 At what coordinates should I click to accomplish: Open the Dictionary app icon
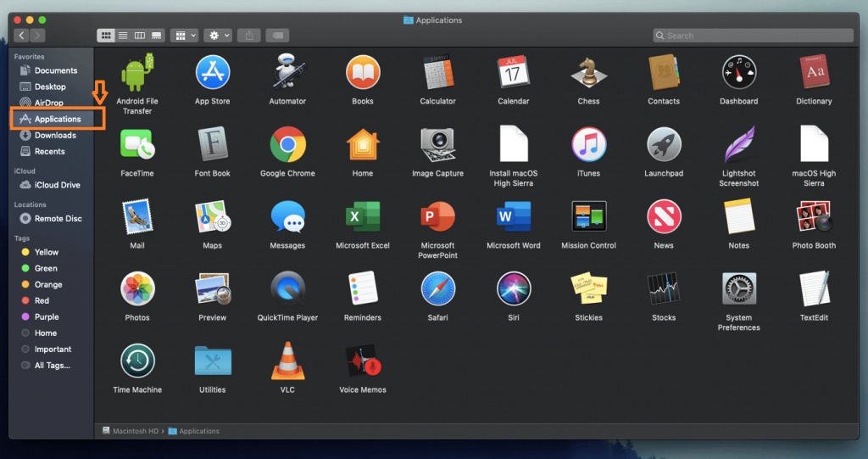[814, 73]
